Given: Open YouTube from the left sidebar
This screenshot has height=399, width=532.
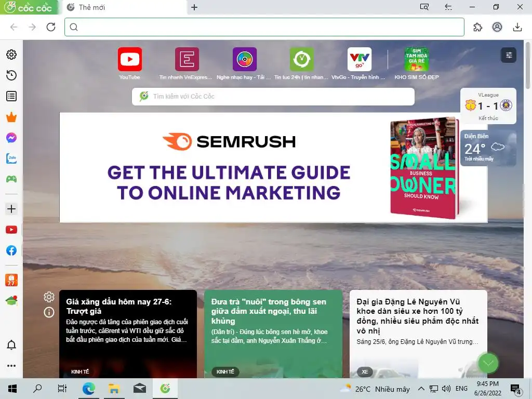Looking at the screenshot, I should pyautogui.click(x=11, y=230).
